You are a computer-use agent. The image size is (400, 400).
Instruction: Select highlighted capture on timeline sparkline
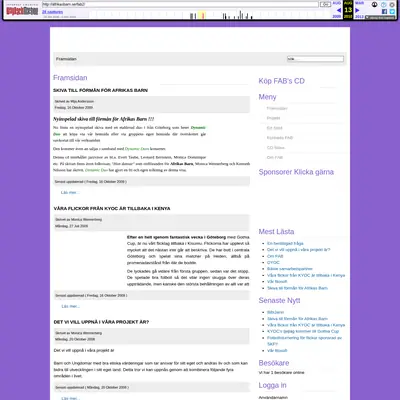[202, 15]
